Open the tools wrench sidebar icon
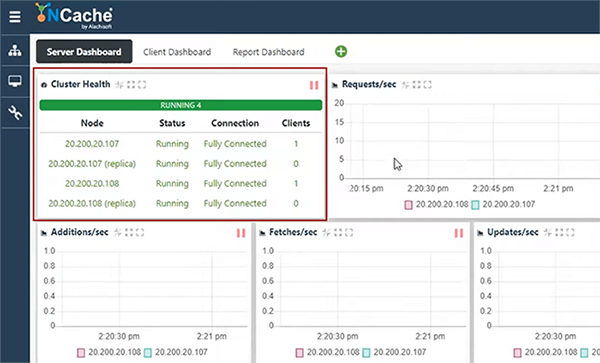 coord(15,113)
